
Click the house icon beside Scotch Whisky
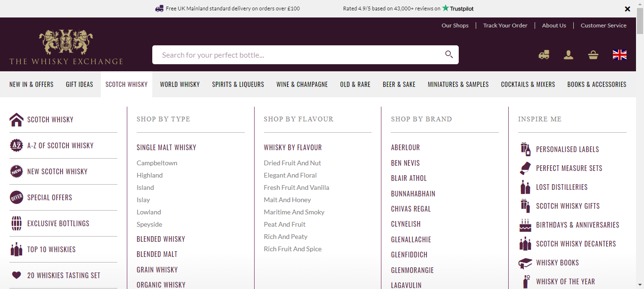(17, 119)
